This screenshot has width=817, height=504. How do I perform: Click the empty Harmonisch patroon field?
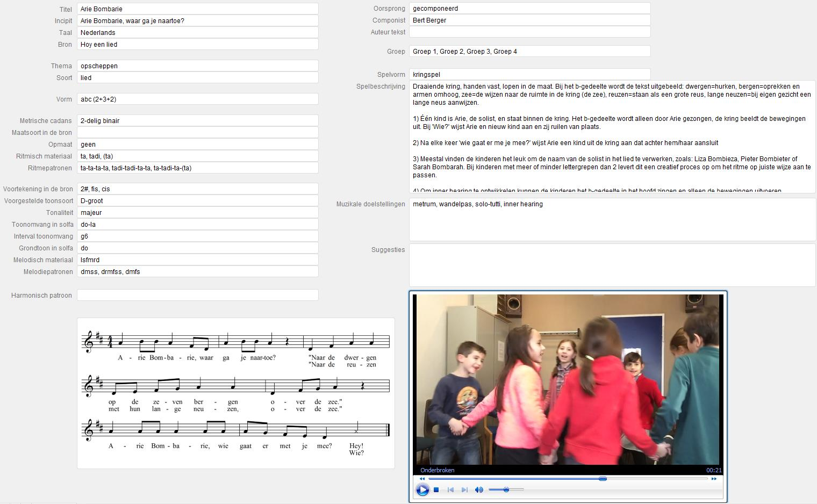tap(197, 296)
